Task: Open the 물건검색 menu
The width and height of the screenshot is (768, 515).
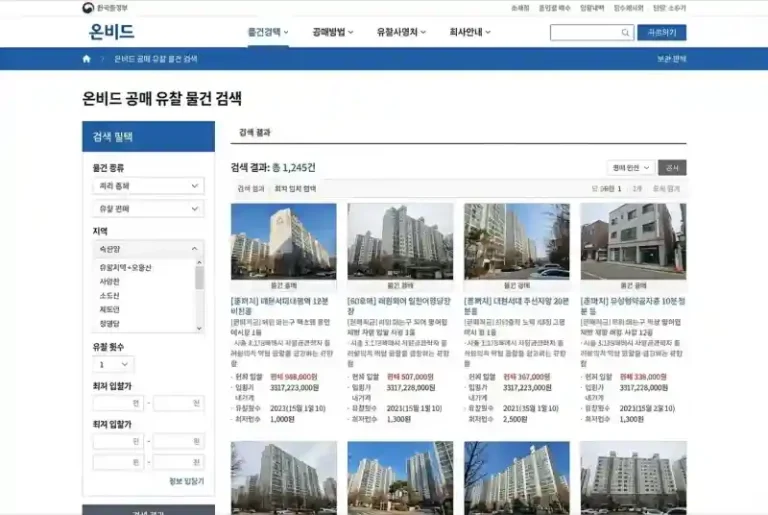Action: (x=268, y=32)
